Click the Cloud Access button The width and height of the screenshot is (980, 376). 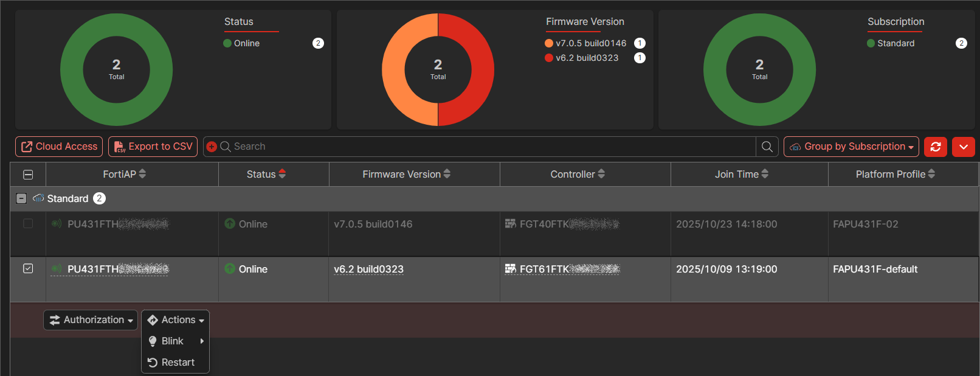59,147
